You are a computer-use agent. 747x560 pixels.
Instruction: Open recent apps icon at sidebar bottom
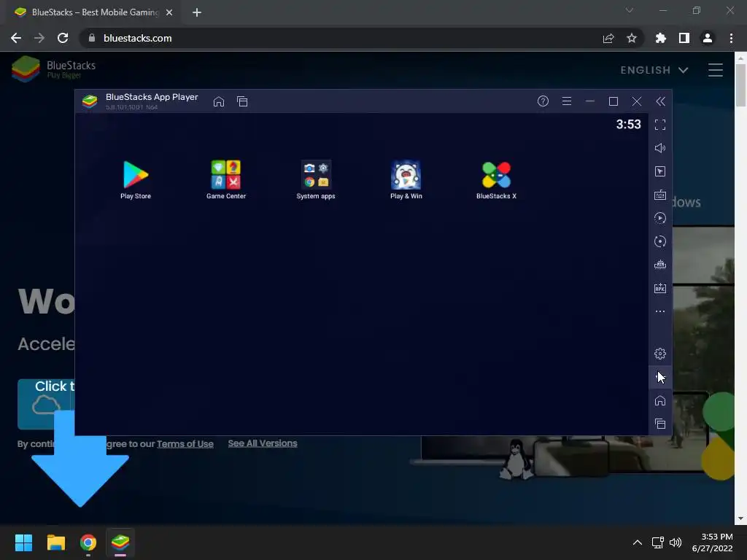(x=659, y=424)
